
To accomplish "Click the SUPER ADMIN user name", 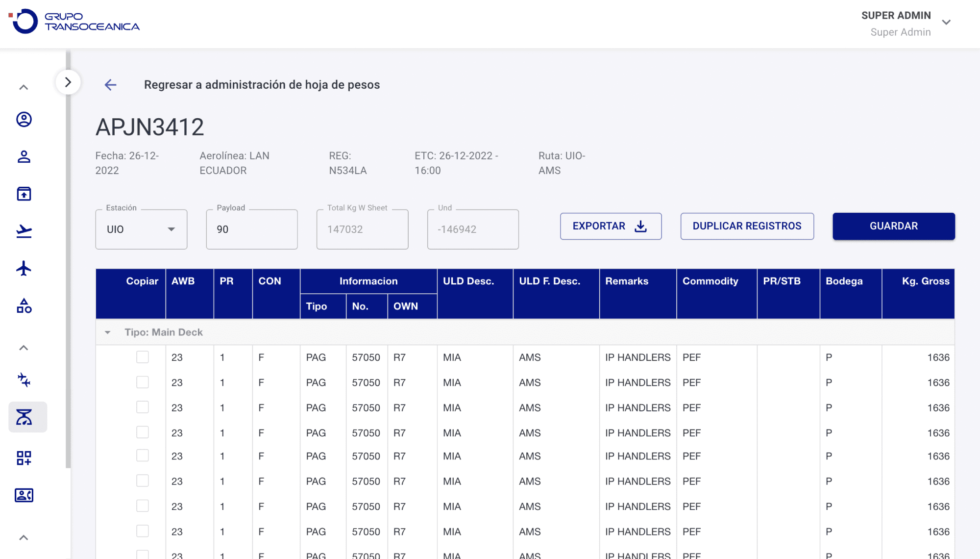I will 896,16.
